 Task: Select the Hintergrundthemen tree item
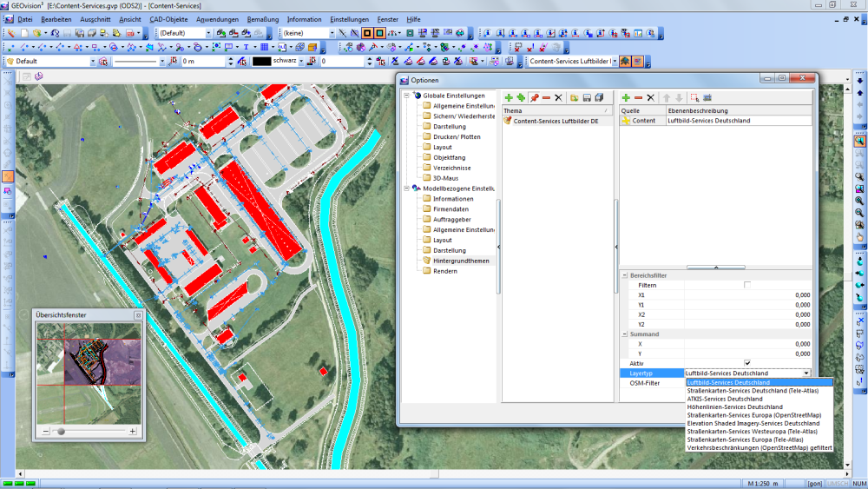pyautogui.click(x=461, y=261)
